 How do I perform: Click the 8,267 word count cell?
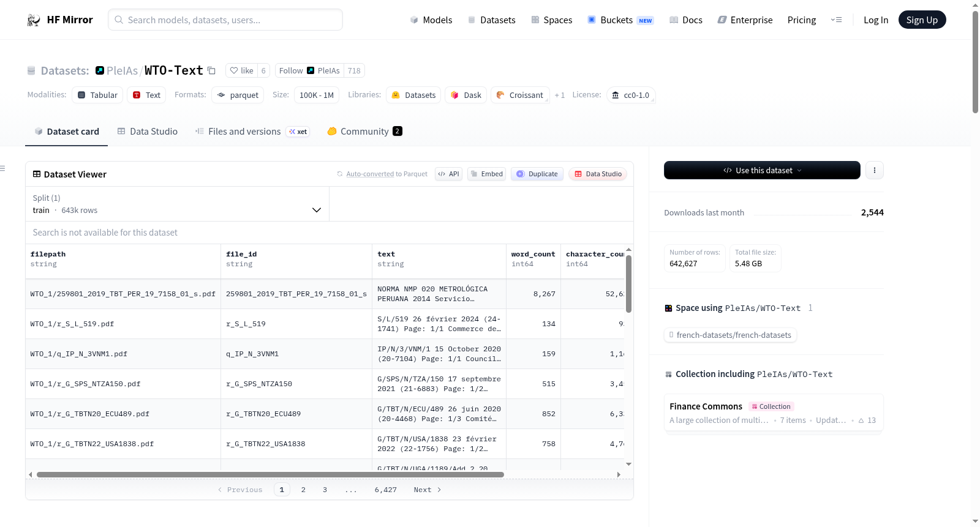(x=533, y=294)
